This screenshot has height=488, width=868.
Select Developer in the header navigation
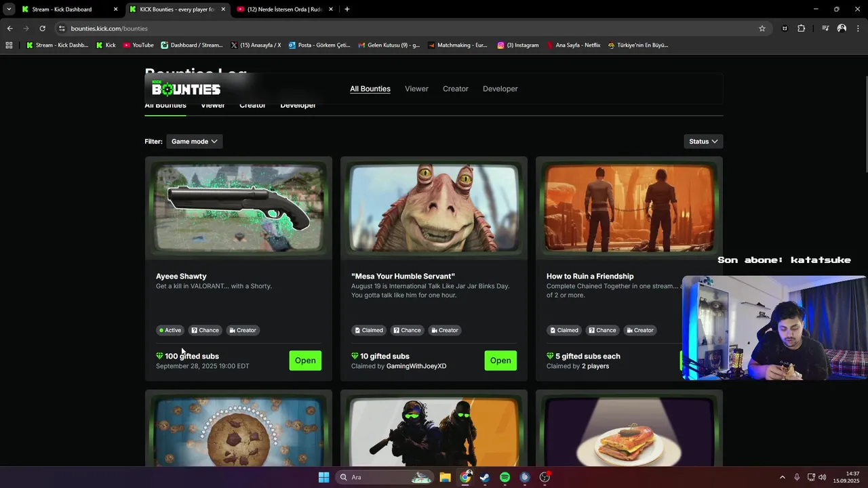click(500, 89)
